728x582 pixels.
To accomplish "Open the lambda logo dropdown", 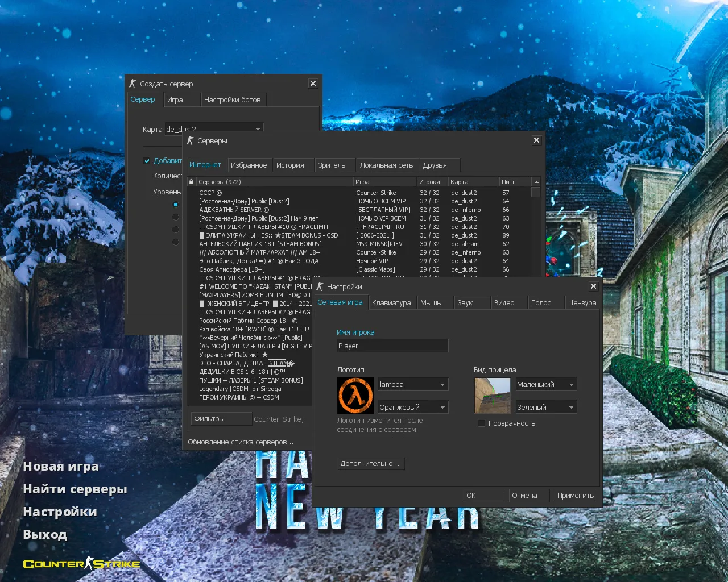I will (413, 385).
